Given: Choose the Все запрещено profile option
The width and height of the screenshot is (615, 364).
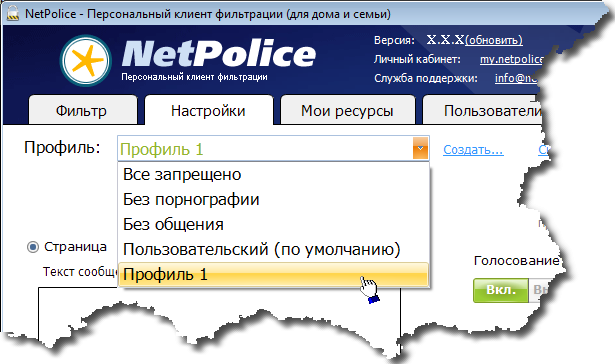Looking at the screenshot, I should point(273,175).
